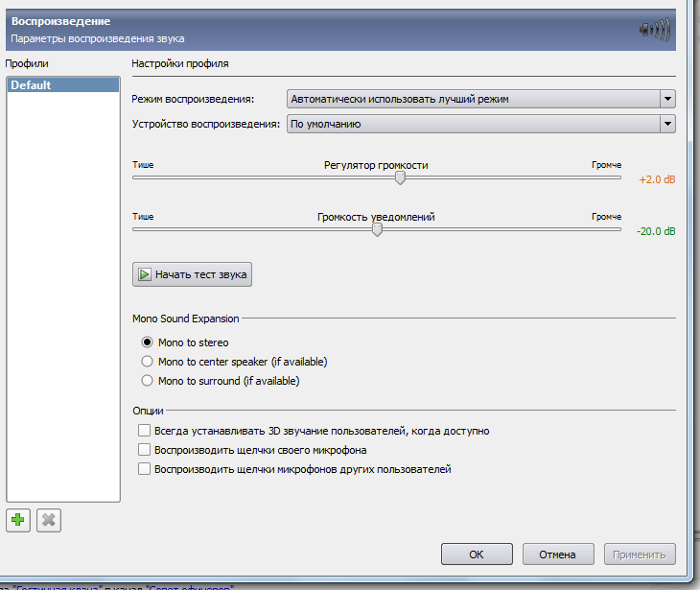Select the Mono to stereo option
The image size is (700, 590).
pos(148,342)
